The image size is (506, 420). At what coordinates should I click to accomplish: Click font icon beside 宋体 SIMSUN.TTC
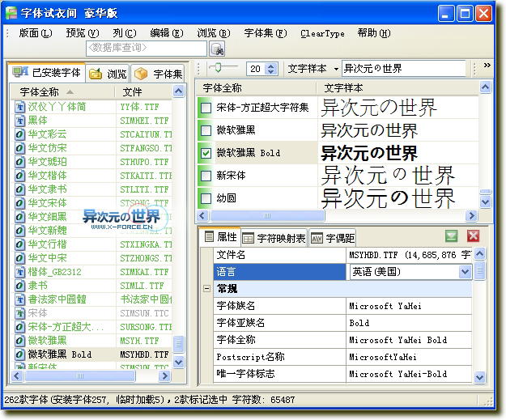(x=19, y=313)
